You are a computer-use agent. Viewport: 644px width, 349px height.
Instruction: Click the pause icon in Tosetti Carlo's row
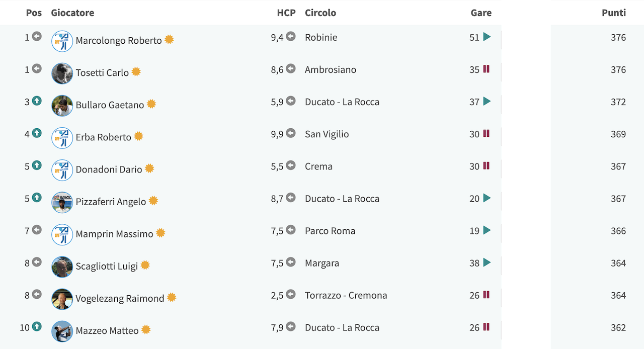click(x=486, y=69)
